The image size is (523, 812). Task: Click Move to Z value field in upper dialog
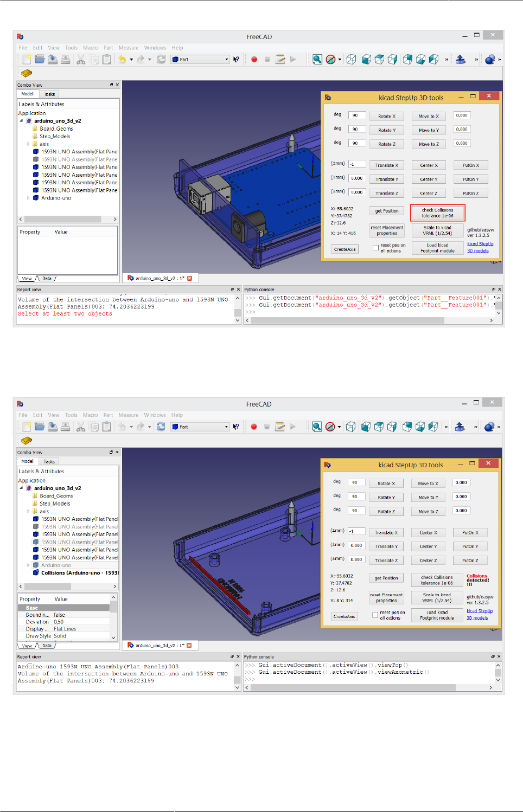click(x=462, y=143)
